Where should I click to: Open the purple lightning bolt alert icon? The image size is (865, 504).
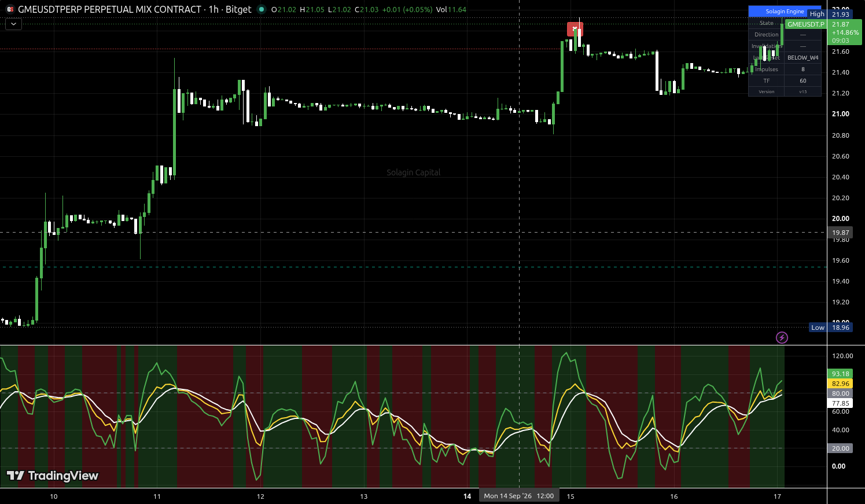pyautogui.click(x=782, y=337)
